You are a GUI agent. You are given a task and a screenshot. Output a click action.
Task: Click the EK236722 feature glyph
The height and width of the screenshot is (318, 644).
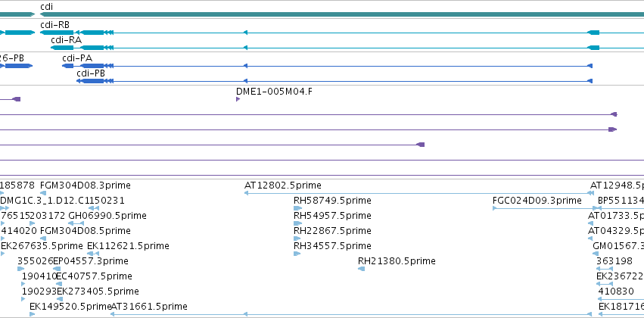tap(604, 284)
